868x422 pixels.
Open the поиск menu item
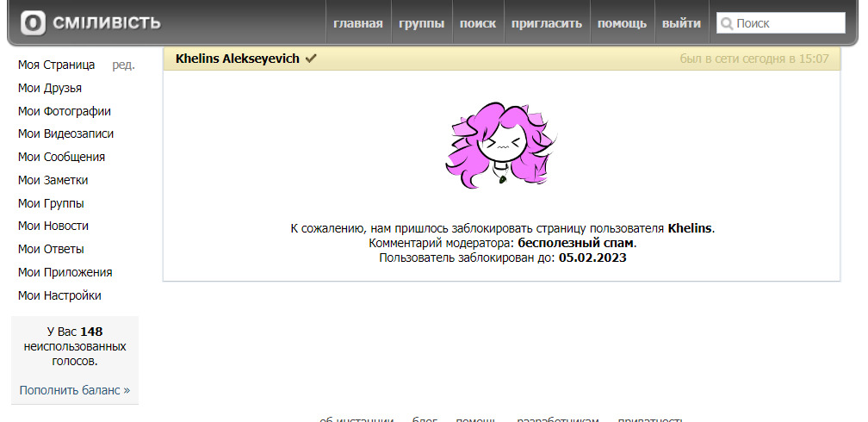[x=478, y=23]
